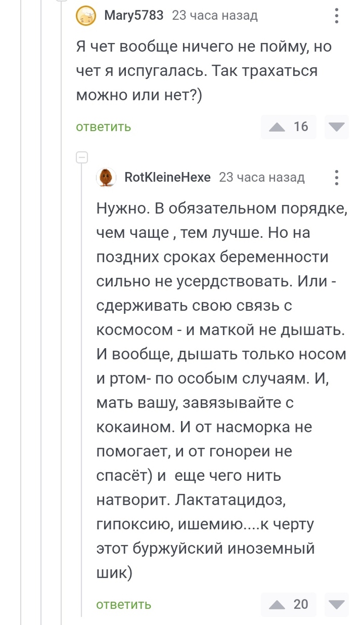Image resolution: width=364 pixels, height=625 pixels.
Task: Downvote Mary5783's comment
Action: (336, 126)
